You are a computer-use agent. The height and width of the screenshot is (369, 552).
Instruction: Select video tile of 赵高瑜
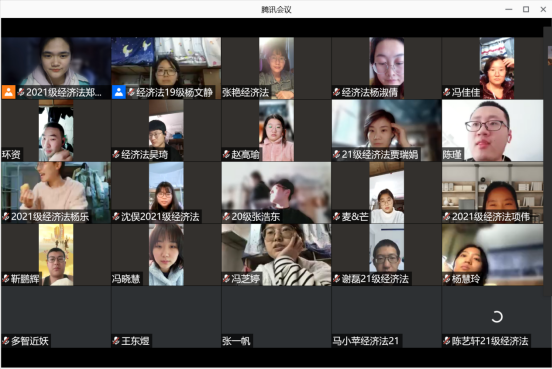pos(276,130)
